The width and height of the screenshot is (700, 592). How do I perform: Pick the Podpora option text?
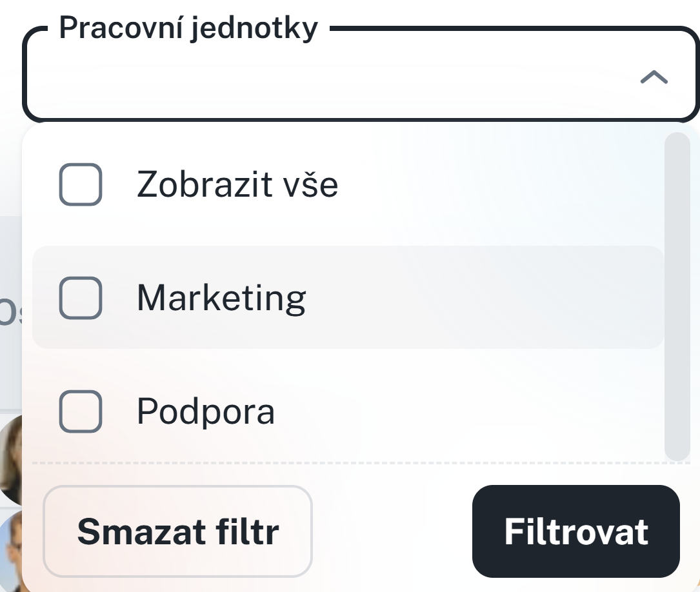tap(206, 412)
